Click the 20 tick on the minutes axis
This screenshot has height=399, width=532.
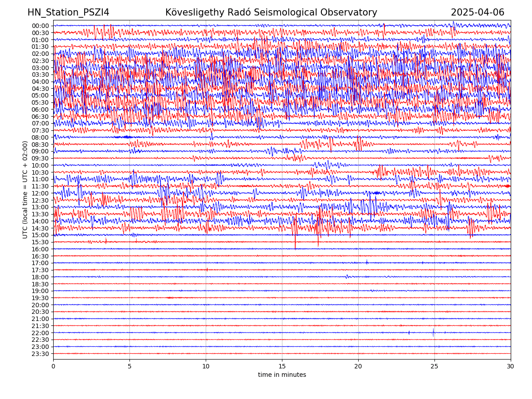tap(358, 366)
